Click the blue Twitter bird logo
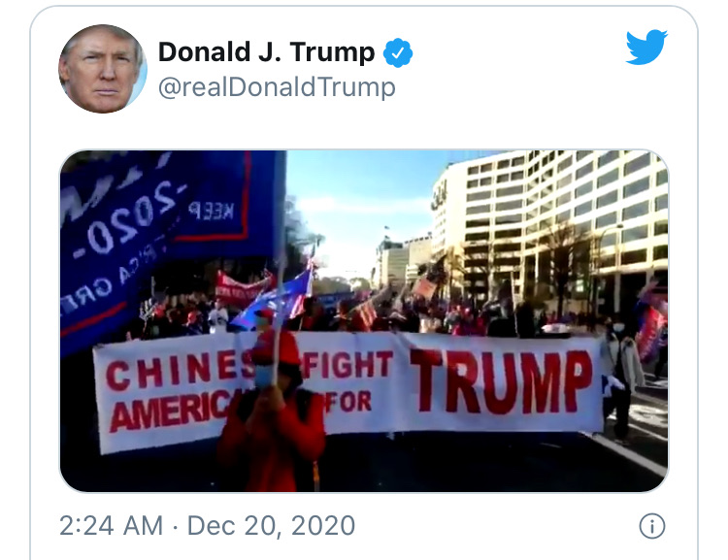728x560 pixels. [x=646, y=48]
